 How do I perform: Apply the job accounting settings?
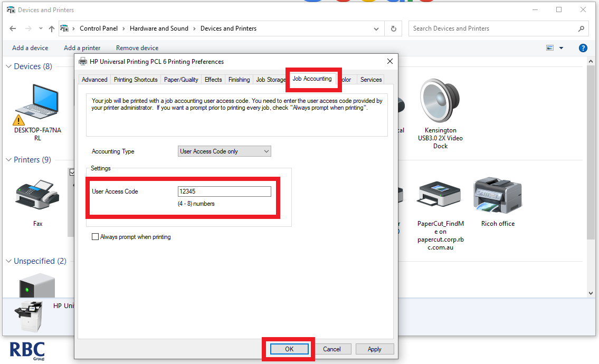[x=375, y=349]
